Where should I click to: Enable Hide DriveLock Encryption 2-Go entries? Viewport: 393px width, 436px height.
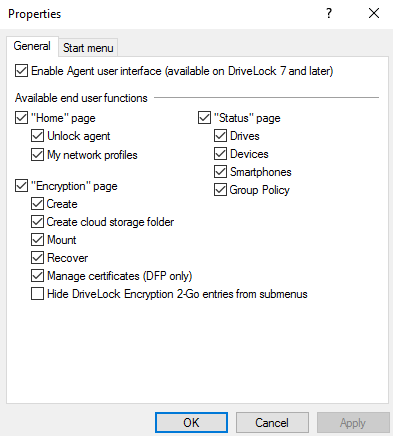point(37,294)
